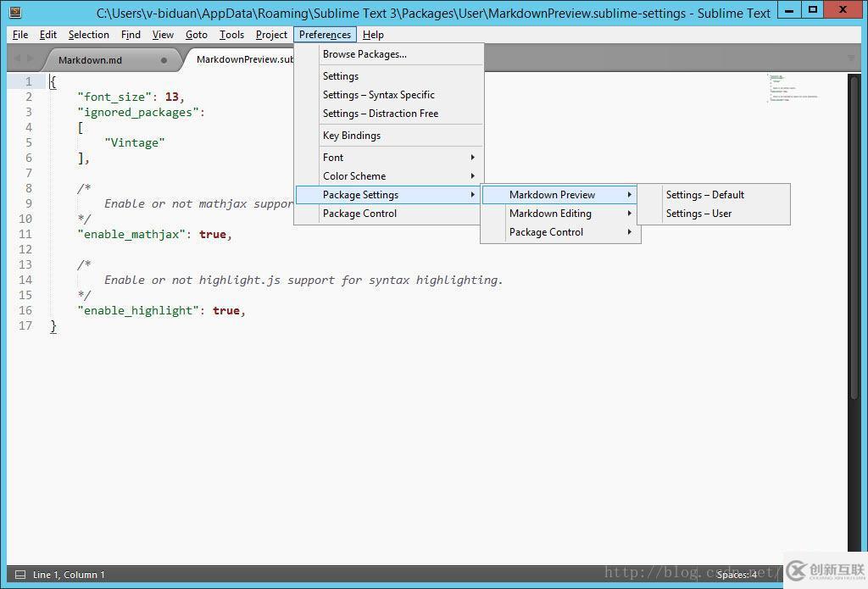Click the number 13 value
This screenshot has height=589, width=868.
[171, 97]
